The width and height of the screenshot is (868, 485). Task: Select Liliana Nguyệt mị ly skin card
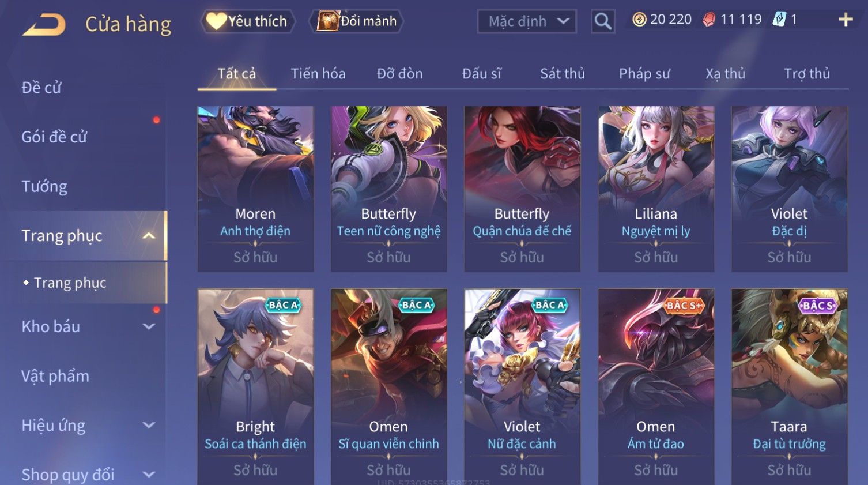click(x=656, y=189)
